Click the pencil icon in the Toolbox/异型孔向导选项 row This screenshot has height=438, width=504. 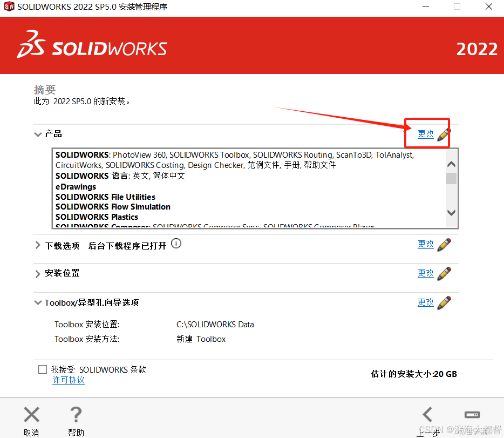pyautogui.click(x=444, y=302)
